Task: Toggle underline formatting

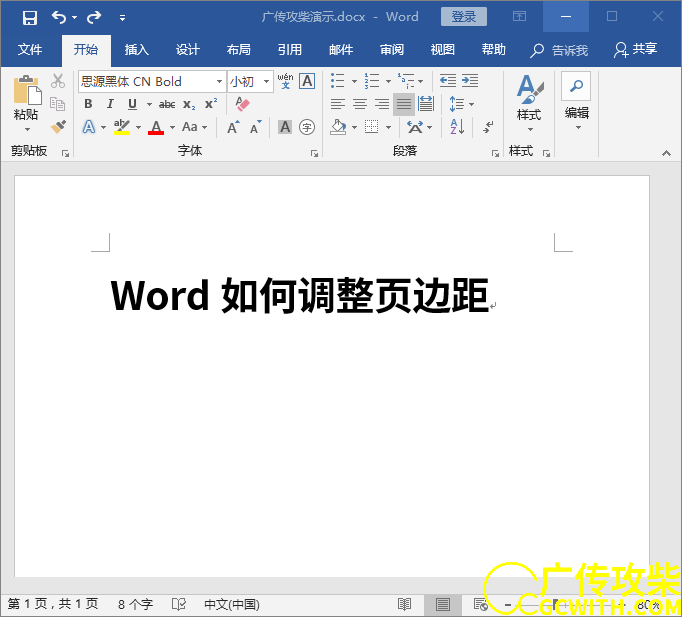Action: [133, 104]
